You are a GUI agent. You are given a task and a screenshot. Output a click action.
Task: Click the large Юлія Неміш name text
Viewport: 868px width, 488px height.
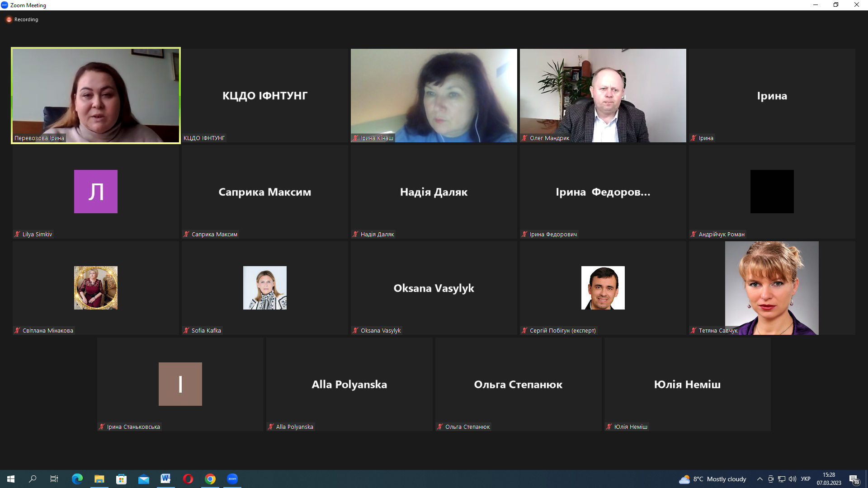pos(688,385)
